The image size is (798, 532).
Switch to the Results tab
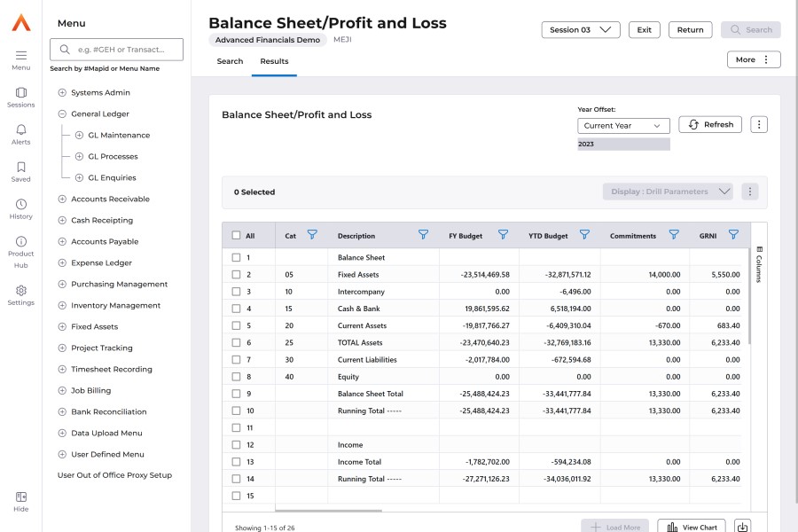click(x=274, y=61)
